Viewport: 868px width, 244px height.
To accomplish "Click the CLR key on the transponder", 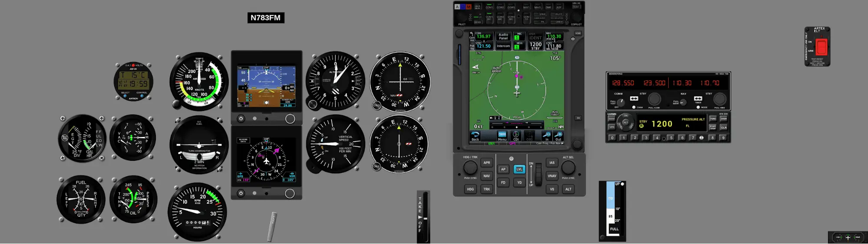I will (724, 127).
